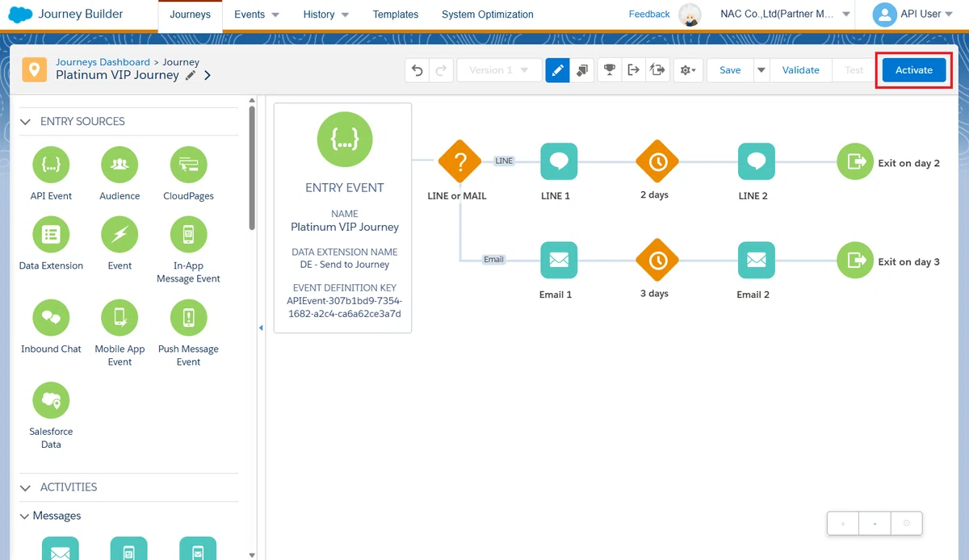Click the Exit on day 3 icon
969x560 pixels.
click(x=855, y=260)
